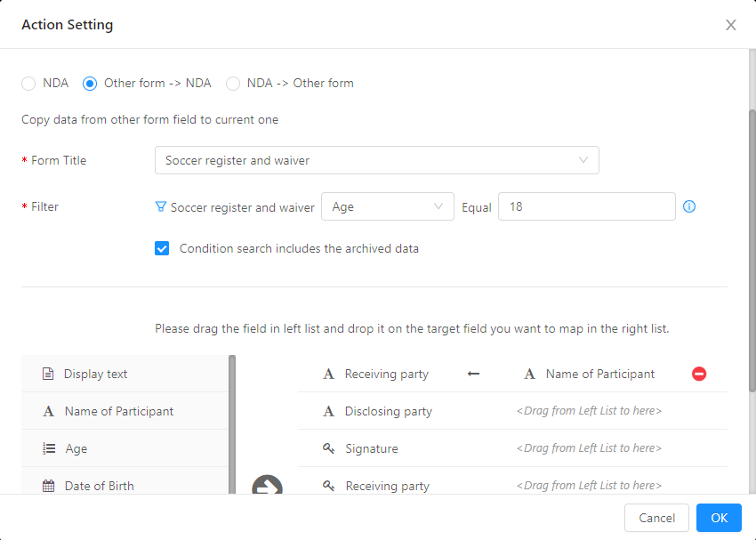Select Name of Participant in left list
The height and width of the screenshot is (540, 756).
pos(125,411)
